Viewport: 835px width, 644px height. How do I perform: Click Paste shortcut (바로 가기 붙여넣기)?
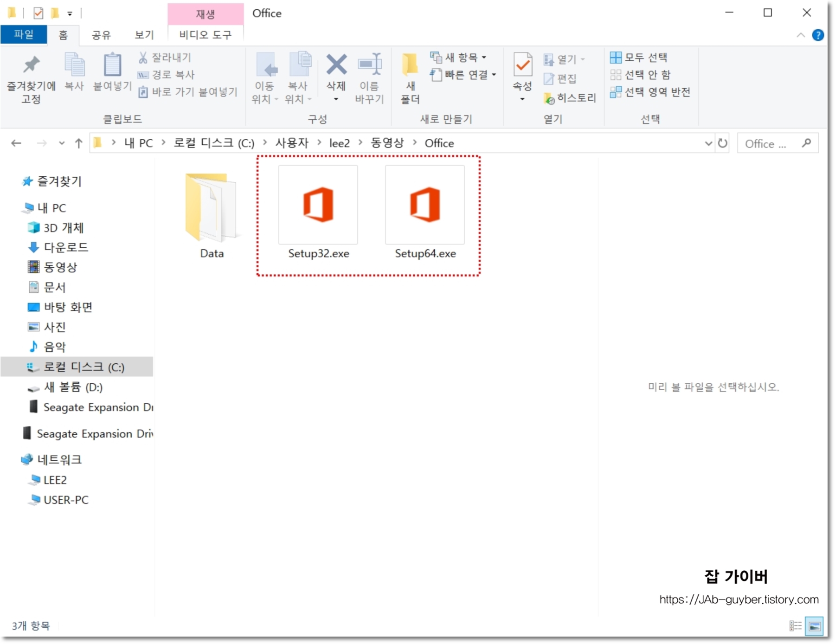tap(188, 92)
